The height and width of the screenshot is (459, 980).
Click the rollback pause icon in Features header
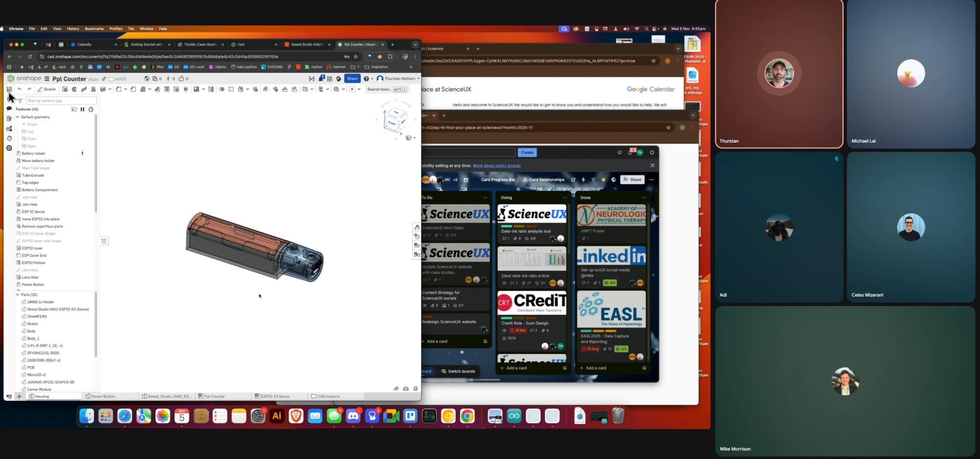click(82, 109)
